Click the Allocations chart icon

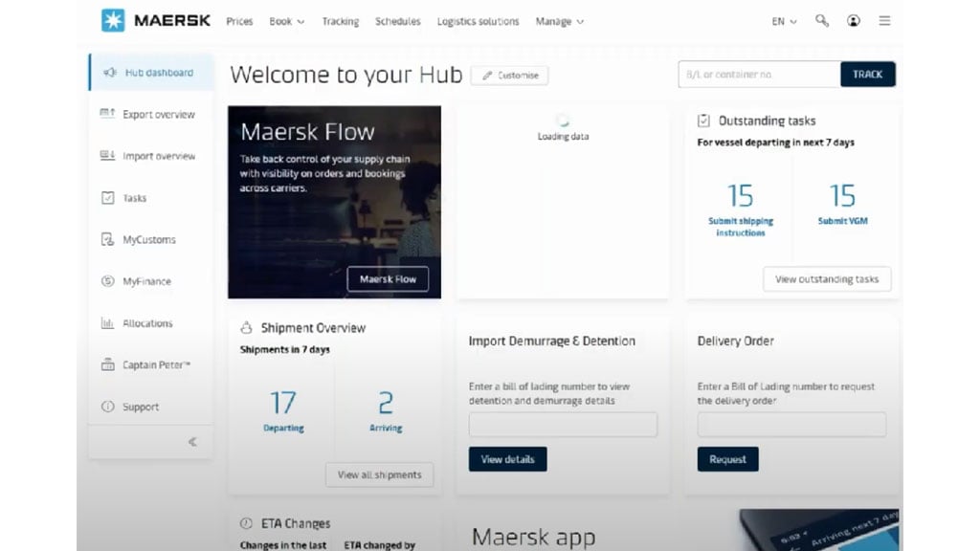107,323
